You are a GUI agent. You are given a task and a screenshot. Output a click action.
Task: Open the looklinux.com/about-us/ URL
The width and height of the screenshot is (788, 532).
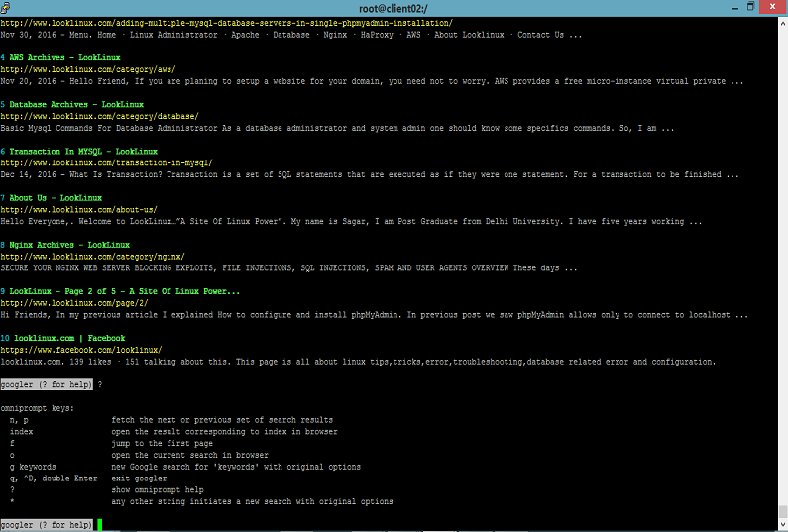coord(79,210)
